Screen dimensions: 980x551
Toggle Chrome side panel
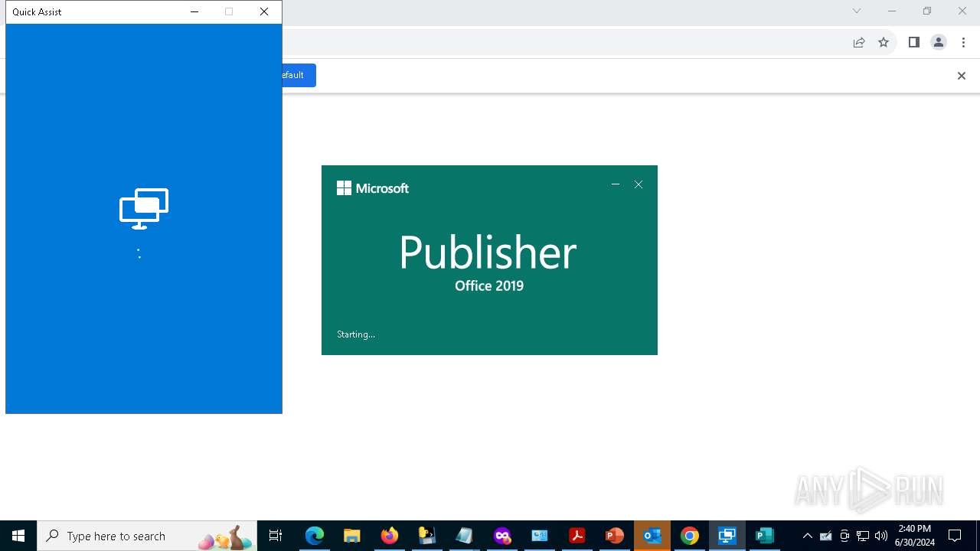click(913, 43)
